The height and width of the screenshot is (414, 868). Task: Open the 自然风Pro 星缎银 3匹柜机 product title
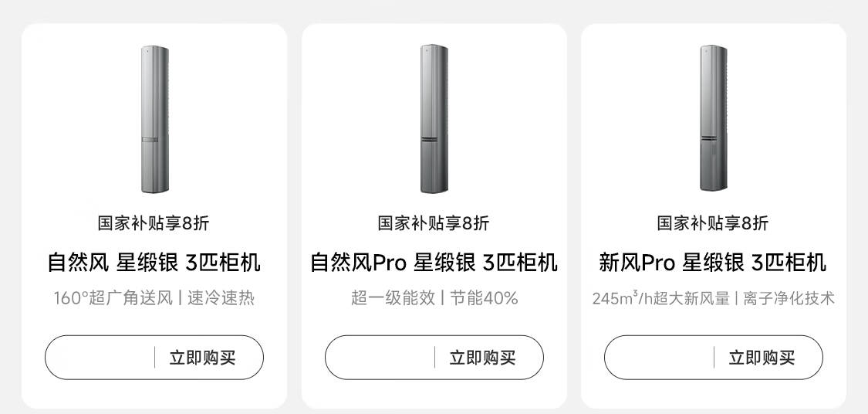pos(434,263)
